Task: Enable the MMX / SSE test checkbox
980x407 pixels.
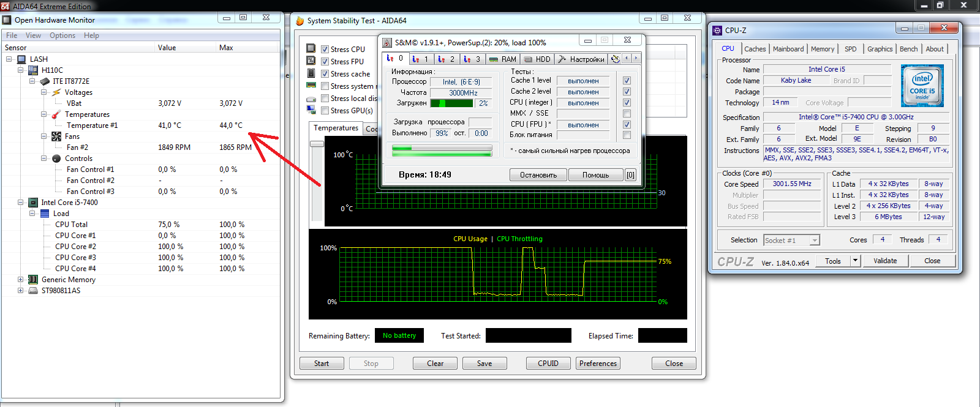Action: [x=627, y=114]
